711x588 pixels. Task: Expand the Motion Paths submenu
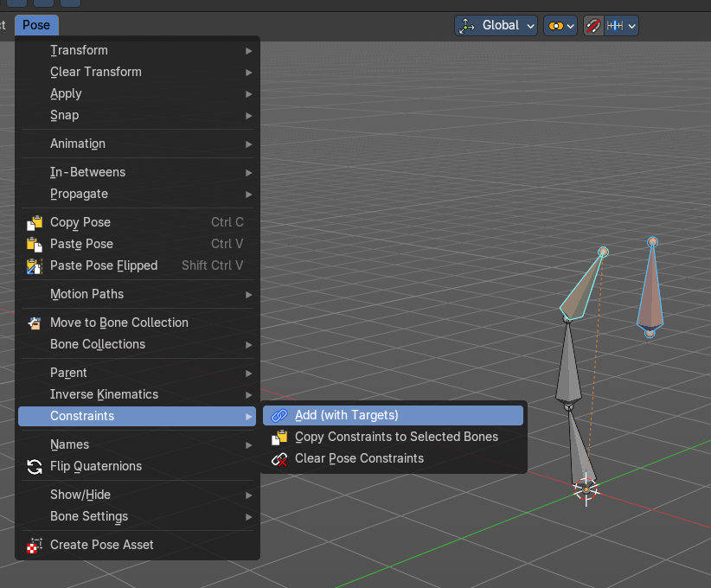pos(138,294)
